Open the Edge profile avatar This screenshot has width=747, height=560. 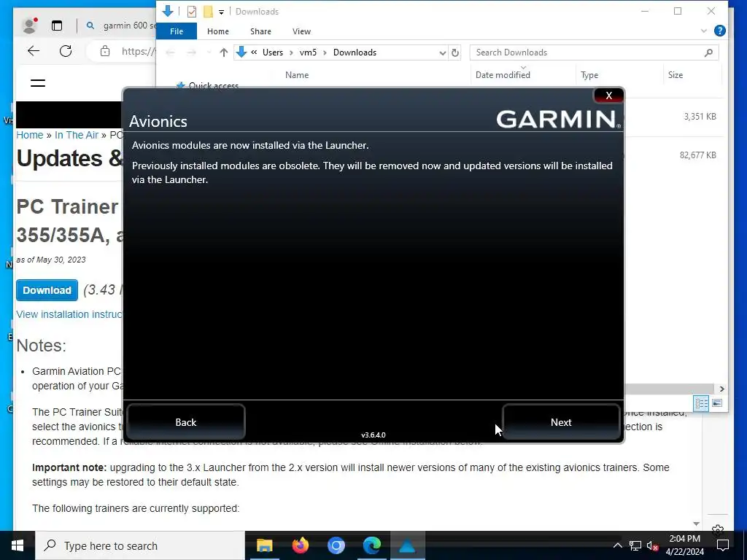(x=29, y=26)
